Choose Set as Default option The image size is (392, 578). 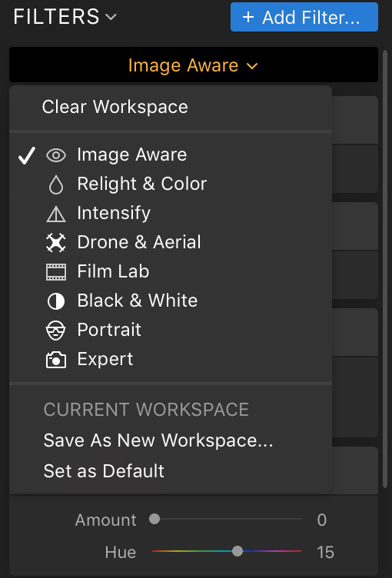[104, 470]
